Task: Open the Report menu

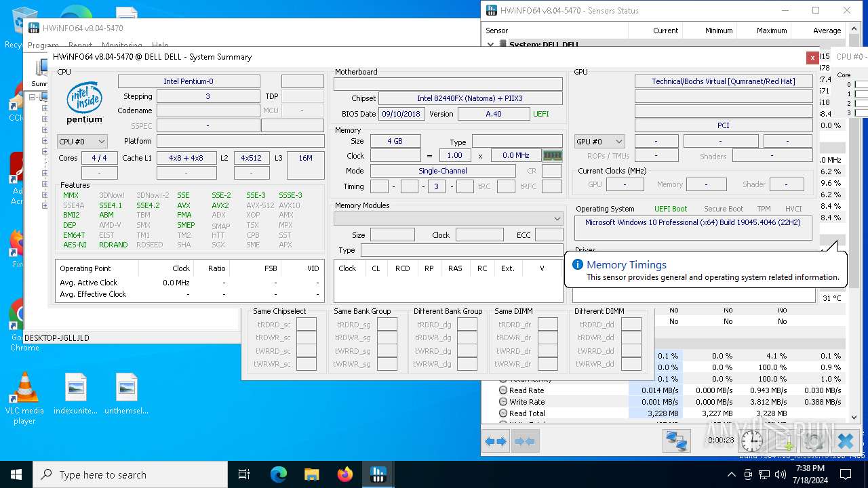Action: 81,45
